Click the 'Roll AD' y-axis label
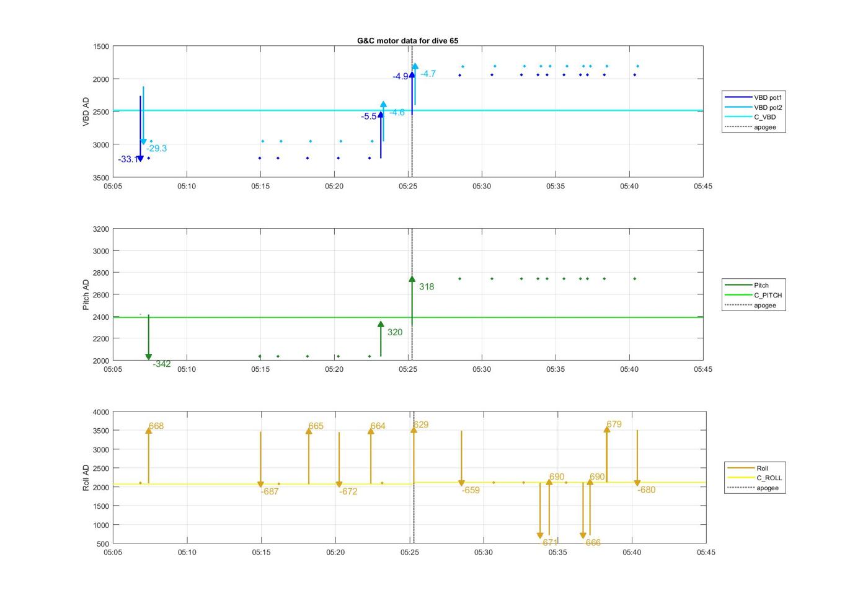 tap(86, 477)
